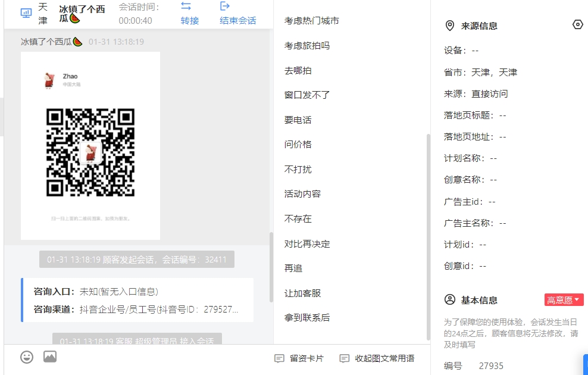Click the 落地页标题 field

475,115
